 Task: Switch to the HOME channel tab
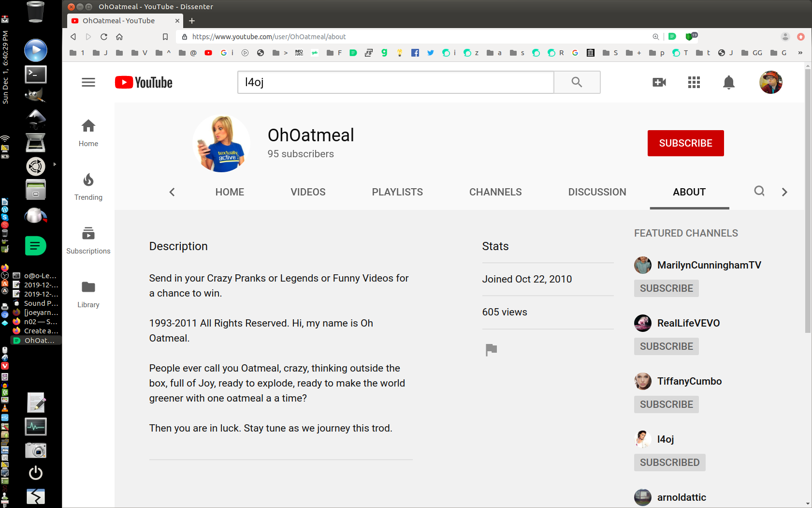pyautogui.click(x=230, y=192)
